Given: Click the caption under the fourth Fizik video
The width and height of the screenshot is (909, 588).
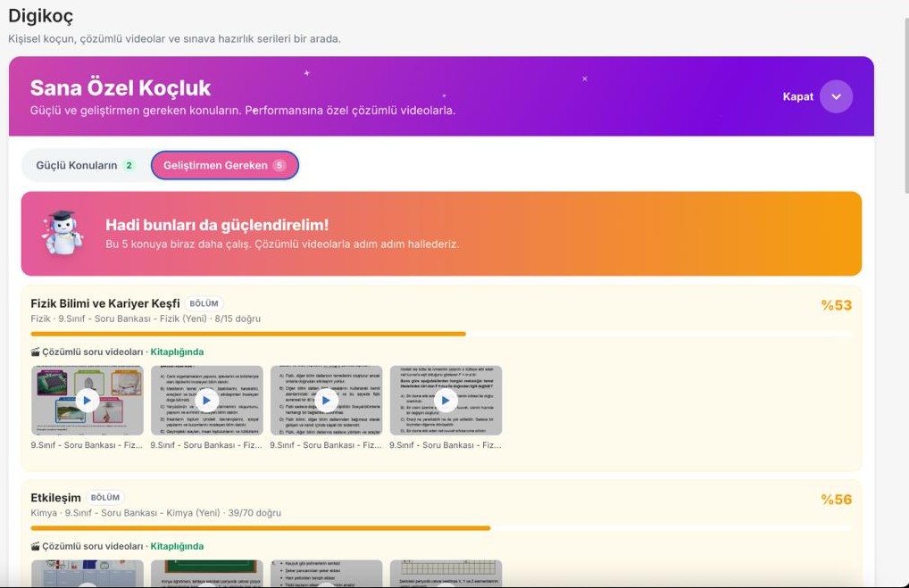Looking at the screenshot, I should (x=446, y=445).
